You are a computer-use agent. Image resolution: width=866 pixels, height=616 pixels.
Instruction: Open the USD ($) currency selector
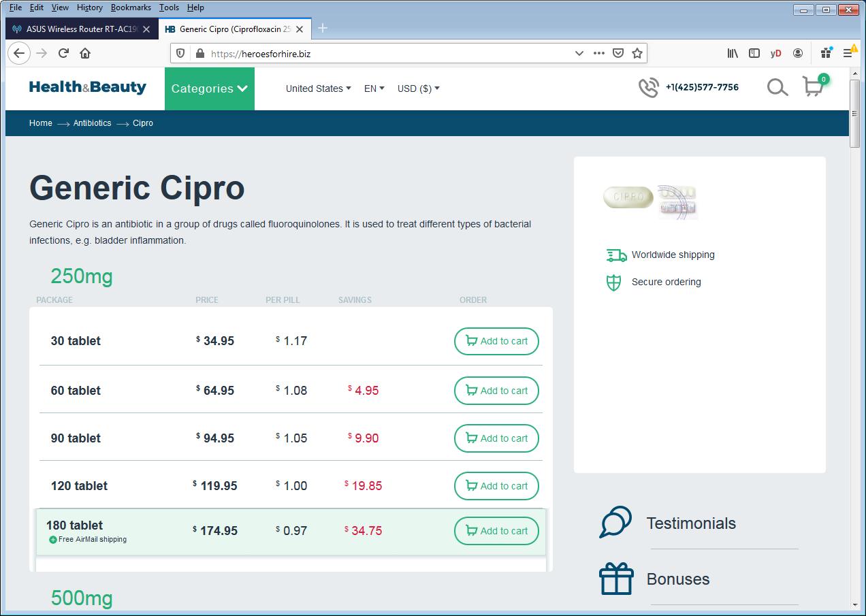coord(419,88)
